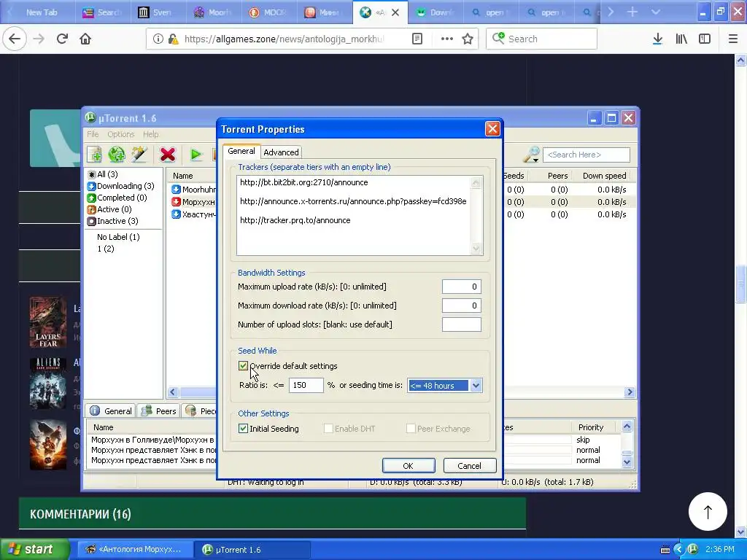
Task: Click the Firefox home icon
Action: coord(85,39)
